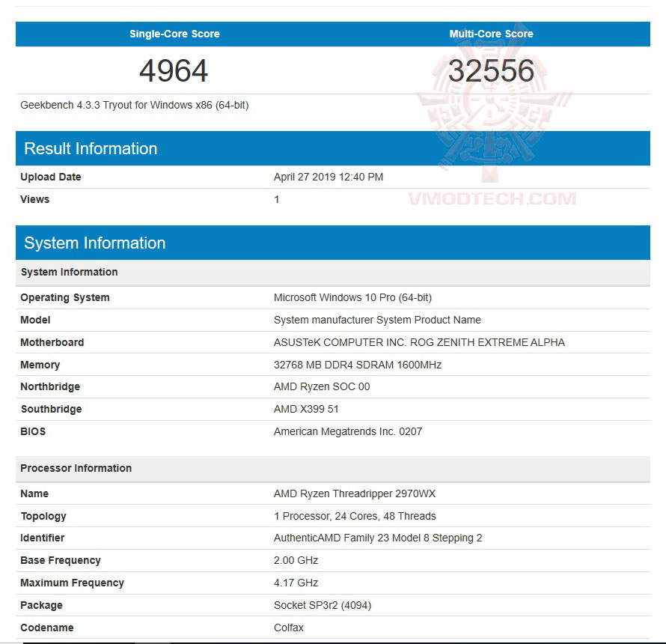Click the Memory label
666x644 pixels.
tap(40, 365)
